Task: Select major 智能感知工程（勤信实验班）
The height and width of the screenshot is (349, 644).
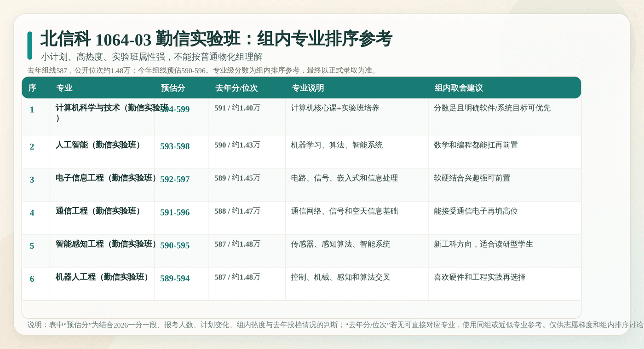Action: 106,244
